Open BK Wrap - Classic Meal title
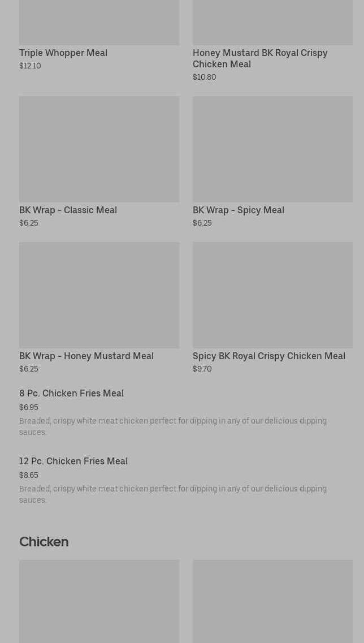Viewport: 364px width, 643px height. [x=68, y=210]
